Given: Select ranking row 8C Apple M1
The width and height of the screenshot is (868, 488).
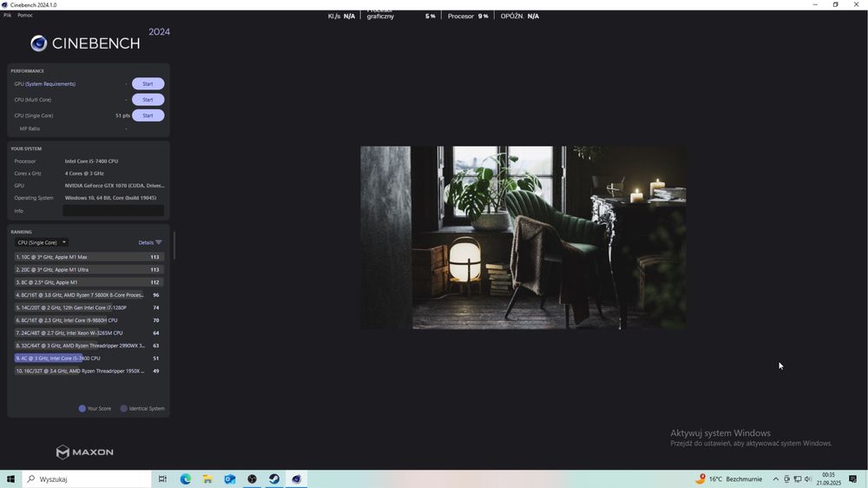Looking at the screenshot, I should point(89,282).
